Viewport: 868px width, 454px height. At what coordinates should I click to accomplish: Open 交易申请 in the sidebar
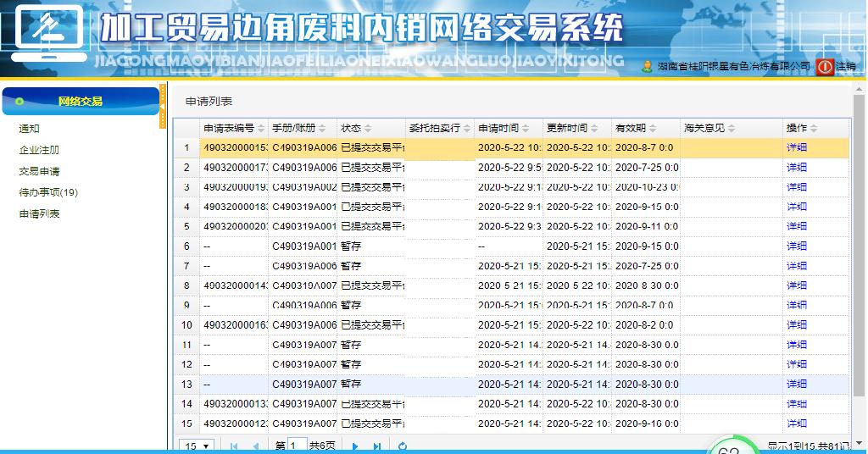[39, 171]
